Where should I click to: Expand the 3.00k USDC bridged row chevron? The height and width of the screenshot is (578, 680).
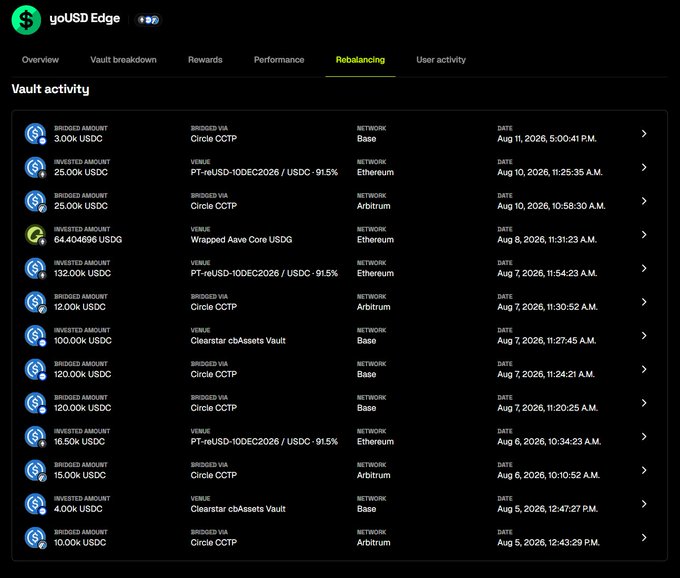click(644, 134)
